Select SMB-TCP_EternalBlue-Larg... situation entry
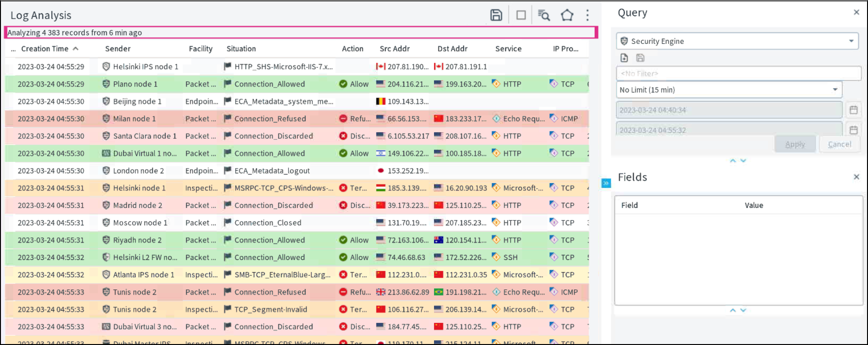The width and height of the screenshot is (868, 345). (x=283, y=274)
